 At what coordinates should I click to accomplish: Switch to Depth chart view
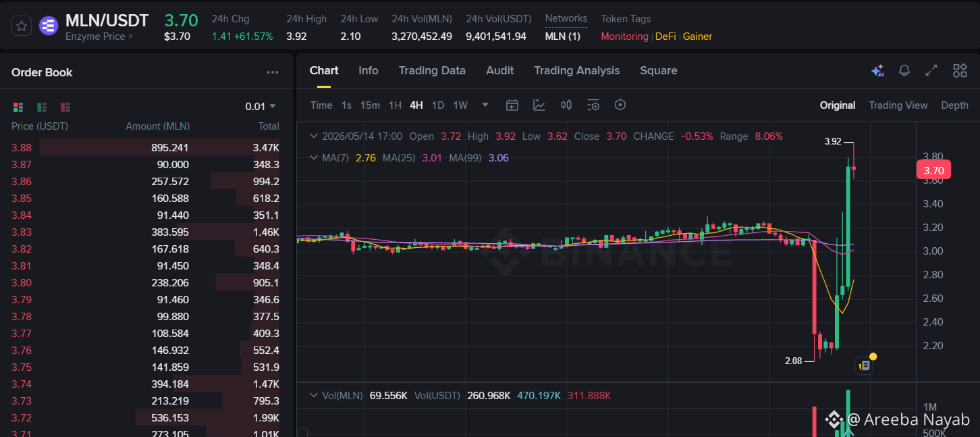coord(954,105)
